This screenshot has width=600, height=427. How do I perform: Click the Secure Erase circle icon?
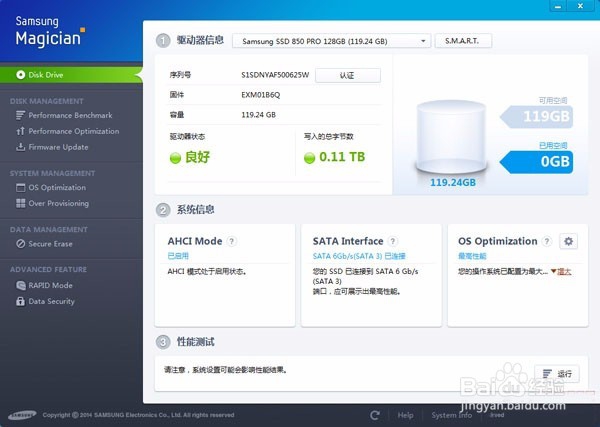tap(20, 244)
